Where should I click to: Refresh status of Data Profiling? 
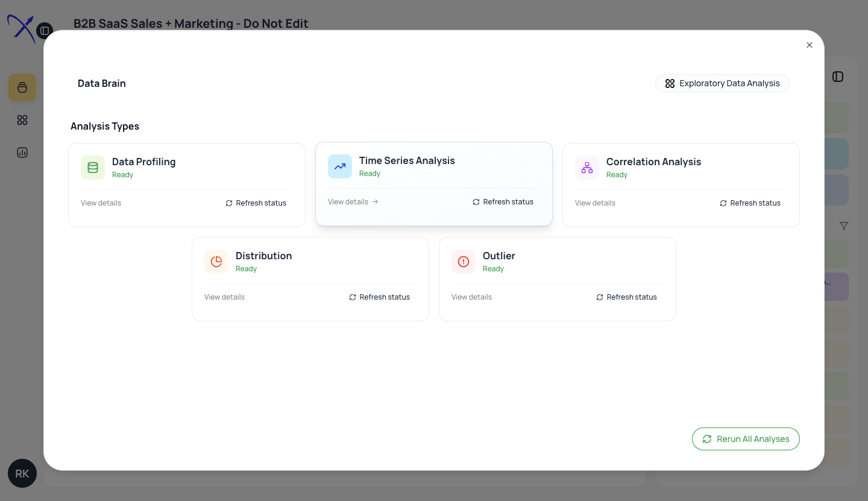[256, 203]
